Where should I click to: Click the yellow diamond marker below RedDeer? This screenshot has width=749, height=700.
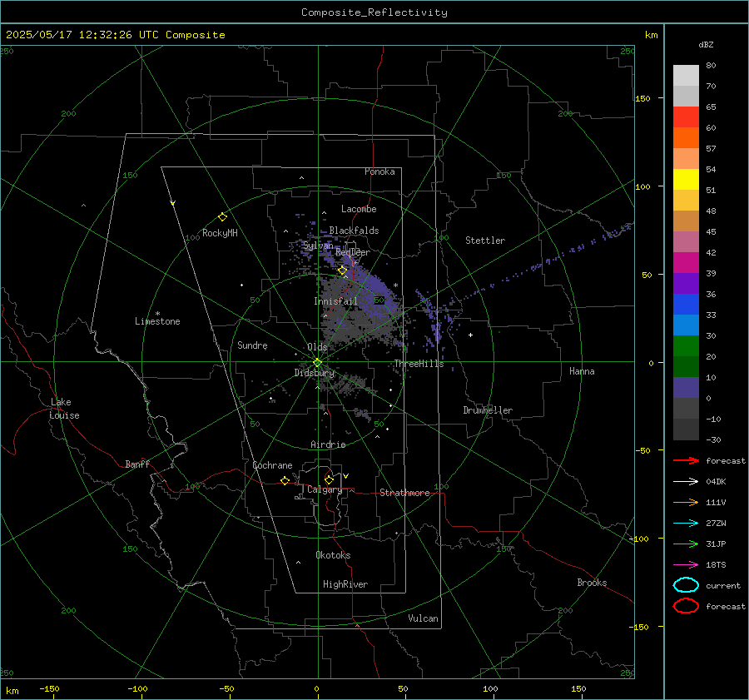[x=343, y=271]
